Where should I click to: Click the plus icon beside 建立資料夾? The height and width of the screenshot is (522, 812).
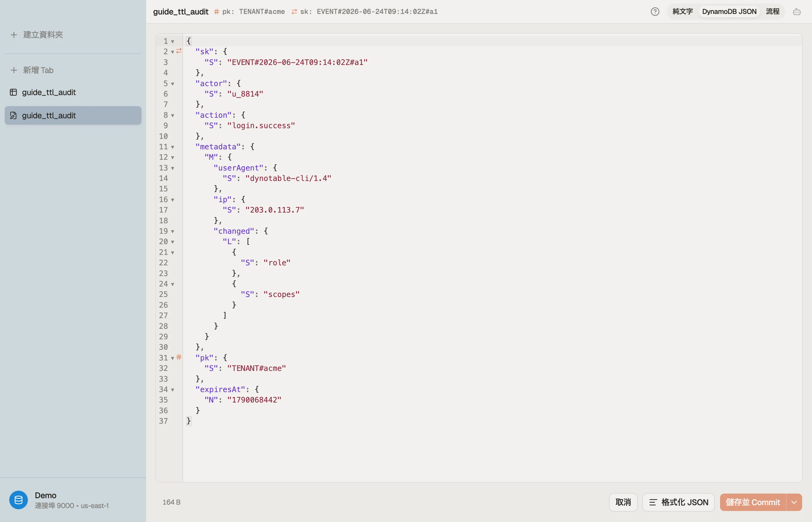click(x=14, y=35)
